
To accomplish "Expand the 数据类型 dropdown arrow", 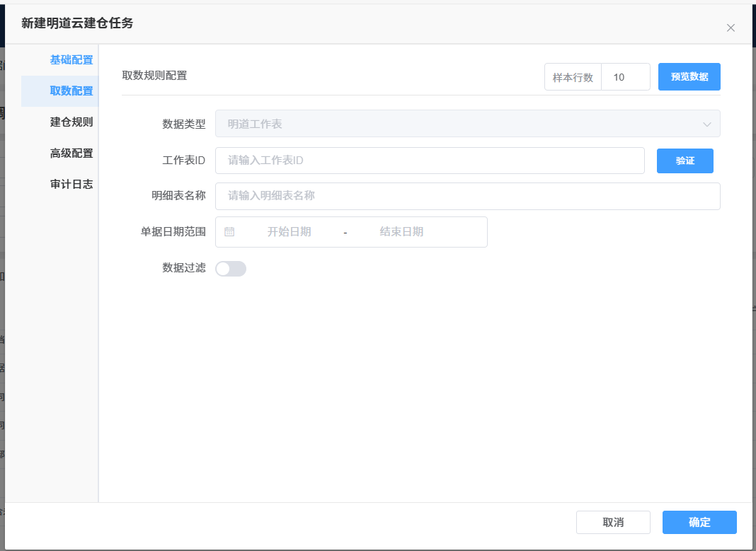I will pos(706,124).
